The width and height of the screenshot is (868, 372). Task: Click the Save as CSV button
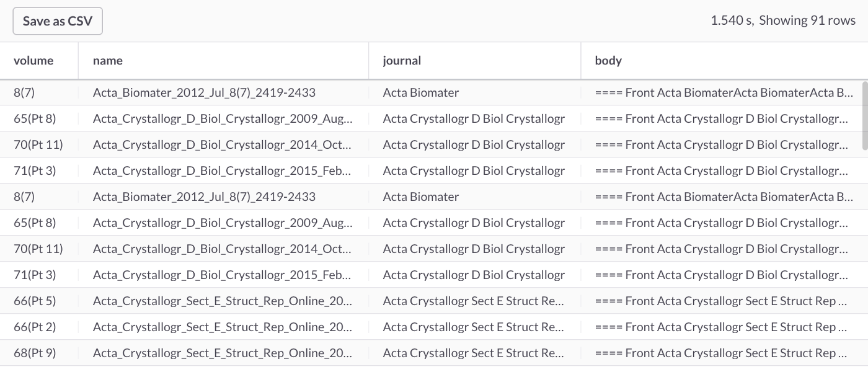[58, 21]
